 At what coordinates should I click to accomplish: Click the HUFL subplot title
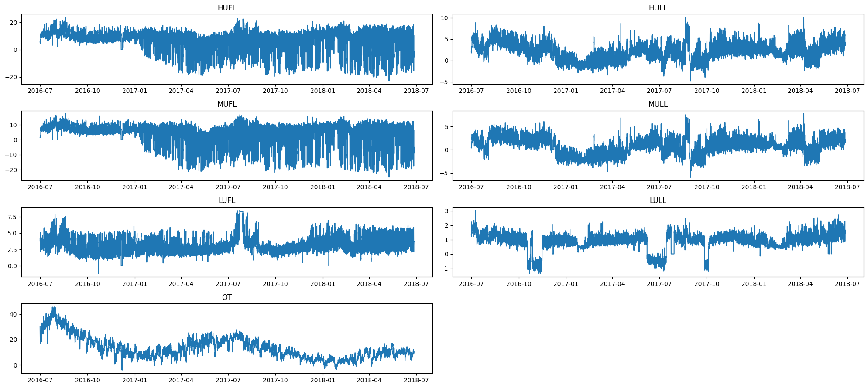(226, 8)
